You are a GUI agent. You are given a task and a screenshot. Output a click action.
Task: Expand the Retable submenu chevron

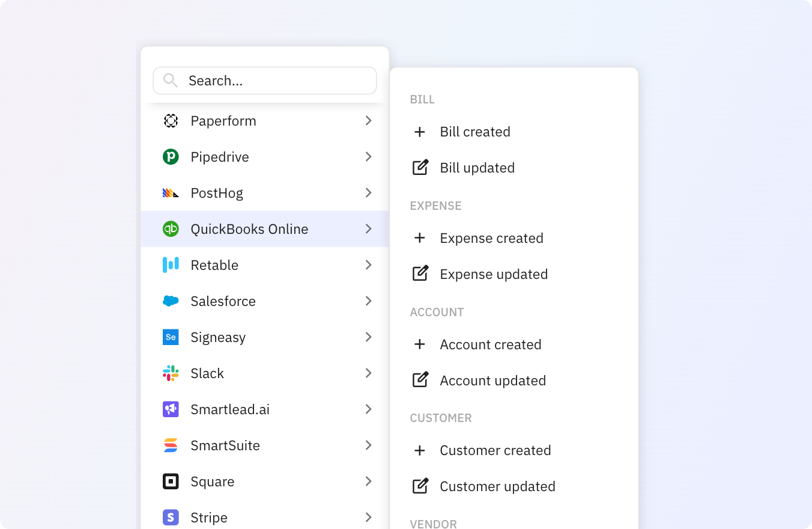coord(369,265)
